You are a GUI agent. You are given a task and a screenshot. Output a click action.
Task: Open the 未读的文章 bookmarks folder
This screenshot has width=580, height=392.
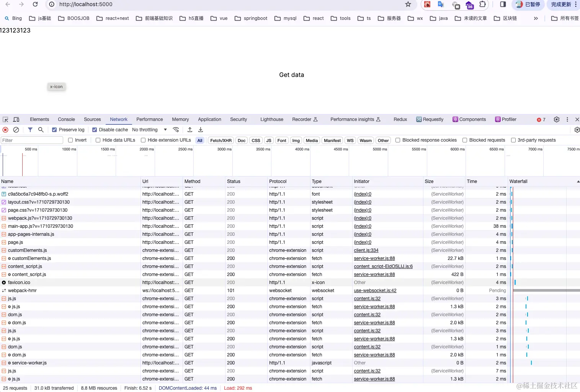(x=471, y=18)
